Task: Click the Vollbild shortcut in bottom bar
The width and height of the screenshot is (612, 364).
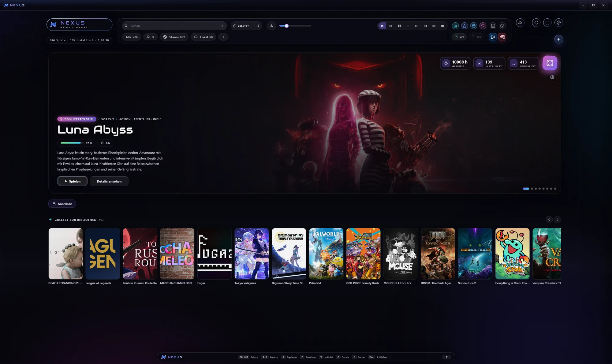Action: click(326, 357)
